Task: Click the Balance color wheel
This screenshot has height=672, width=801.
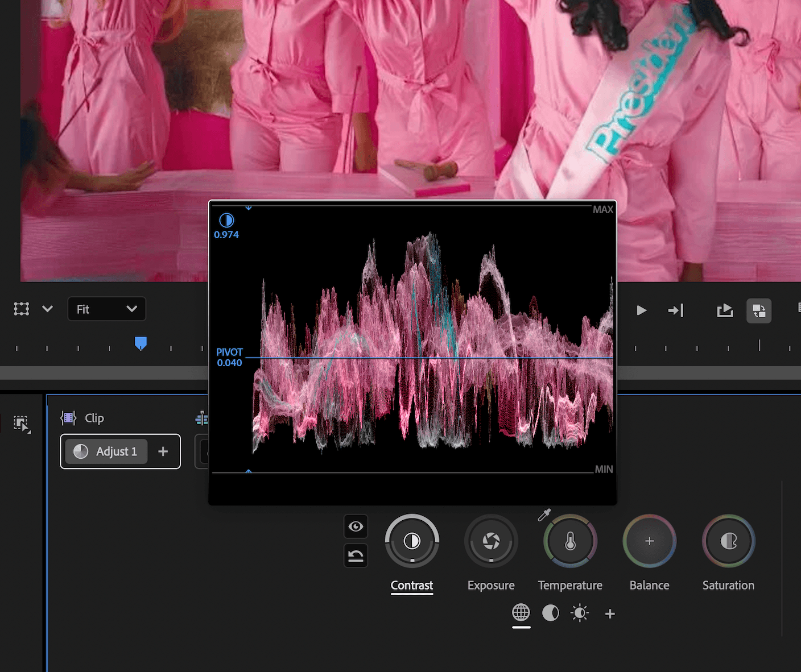Action: tap(649, 541)
